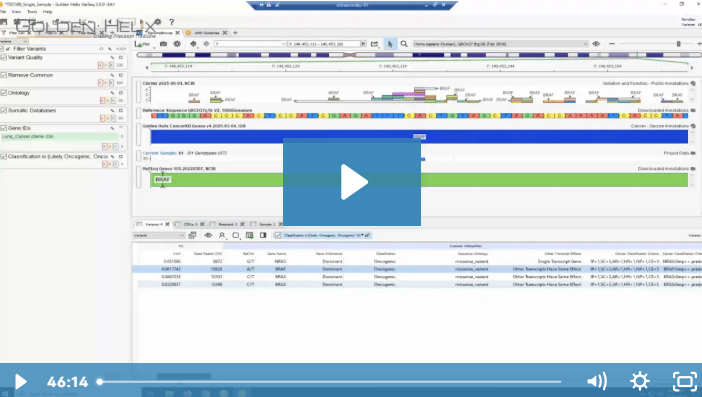Click the eye icon in variant table toolbar

[208, 235]
